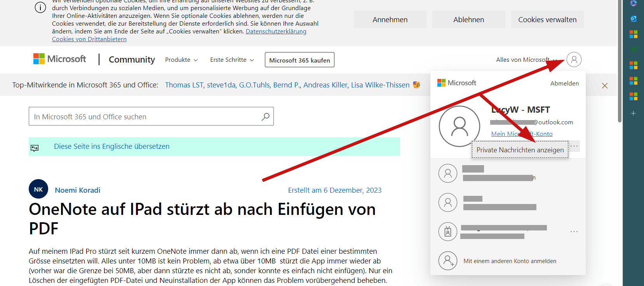Click Abmelden to sign out

tap(564, 83)
